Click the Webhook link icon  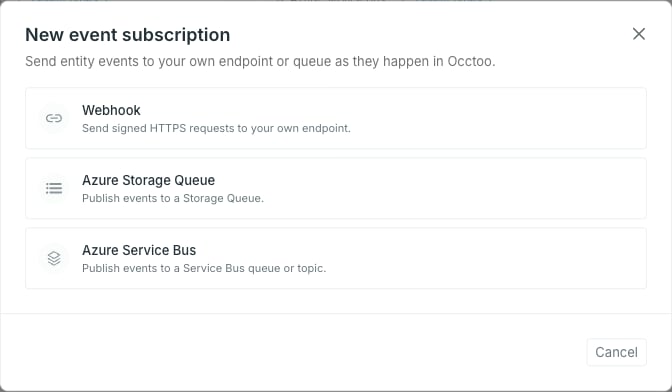(54, 118)
